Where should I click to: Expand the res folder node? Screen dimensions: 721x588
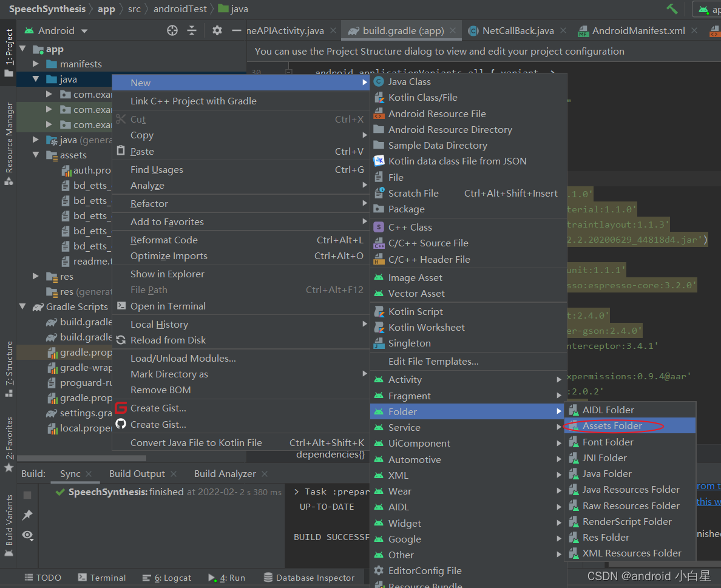(36, 276)
